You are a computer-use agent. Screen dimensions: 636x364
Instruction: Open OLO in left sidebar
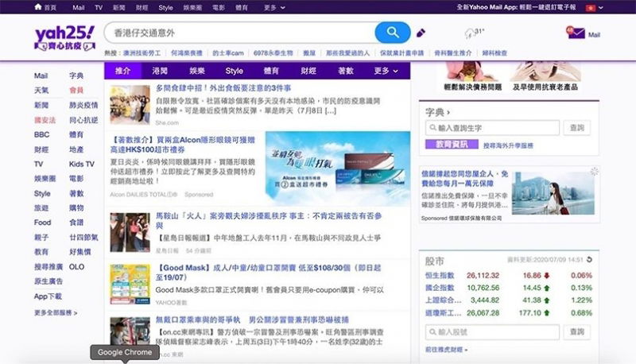[76, 267]
